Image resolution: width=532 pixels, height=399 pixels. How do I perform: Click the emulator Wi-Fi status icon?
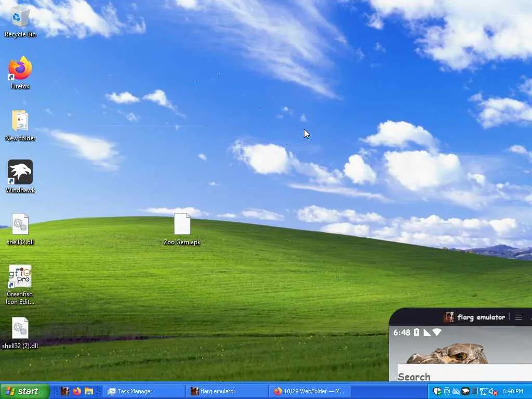click(x=437, y=332)
